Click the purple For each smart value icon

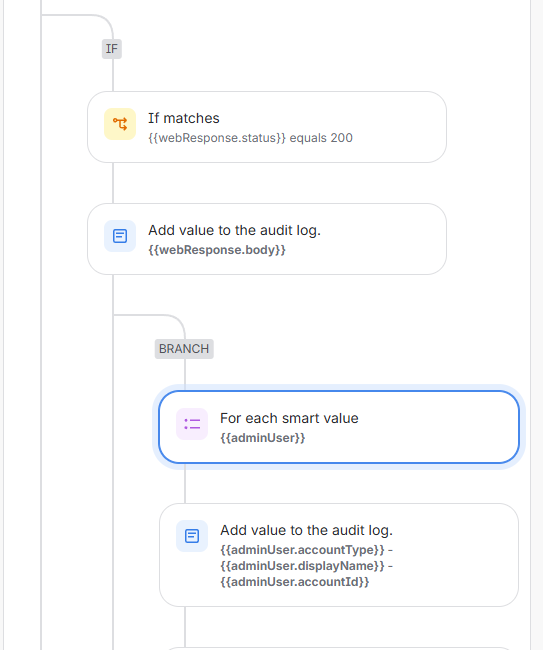[x=192, y=424]
